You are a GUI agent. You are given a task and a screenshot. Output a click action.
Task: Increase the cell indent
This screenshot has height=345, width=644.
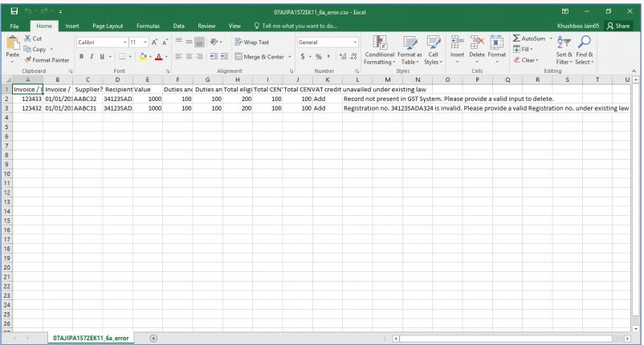[x=224, y=56]
